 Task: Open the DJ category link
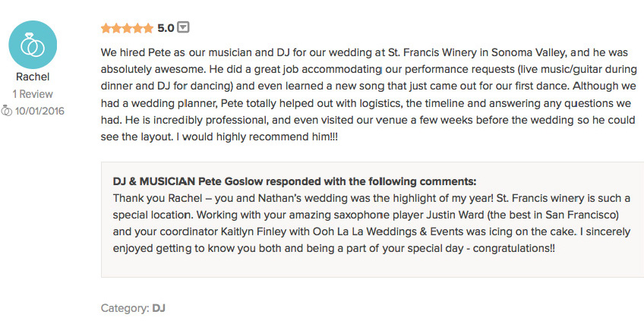click(159, 308)
